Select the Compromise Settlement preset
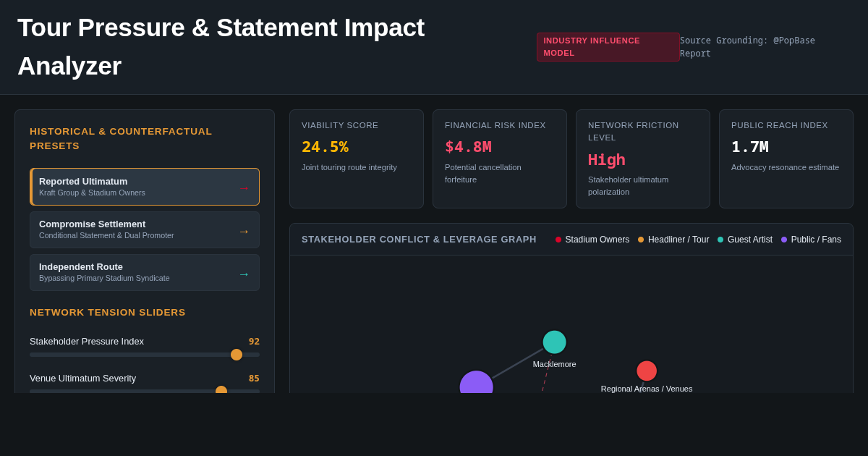 [x=145, y=229]
